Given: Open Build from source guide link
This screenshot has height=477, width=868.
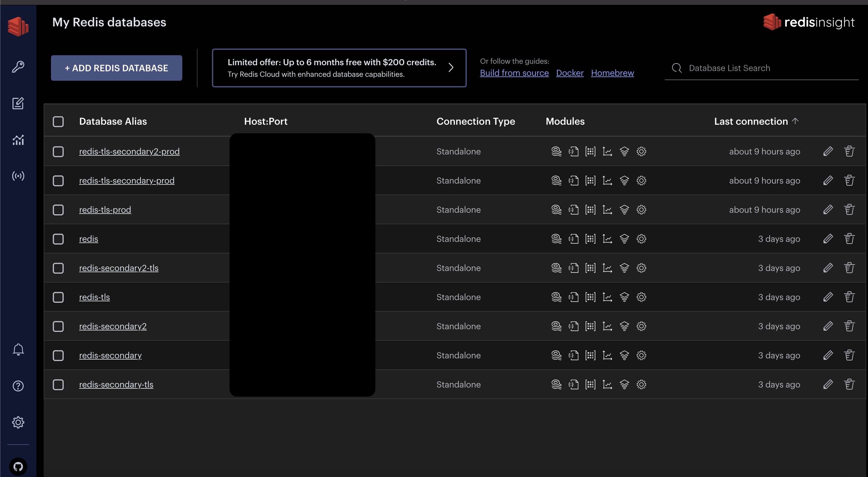Looking at the screenshot, I should pyautogui.click(x=514, y=73).
